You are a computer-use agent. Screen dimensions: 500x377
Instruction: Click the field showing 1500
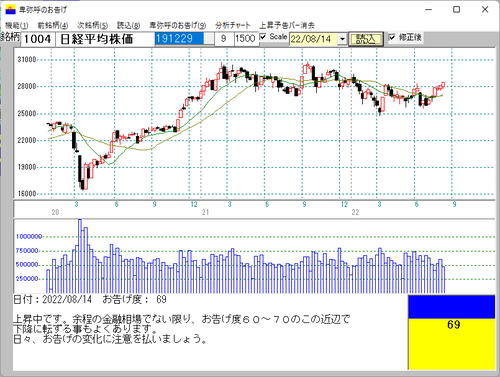pos(246,39)
